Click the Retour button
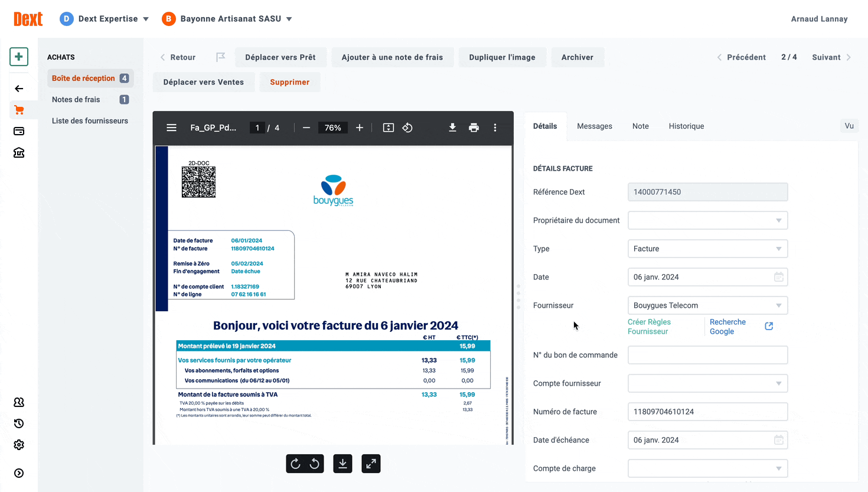 pyautogui.click(x=178, y=57)
